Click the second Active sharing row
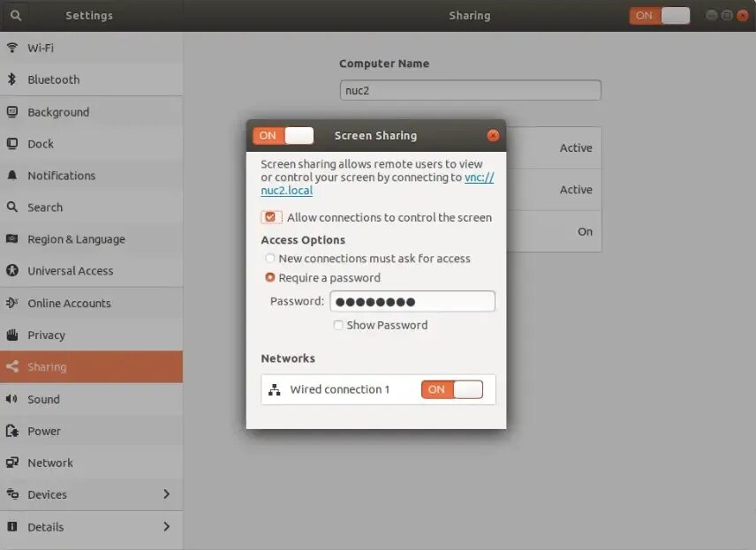 tap(554, 190)
